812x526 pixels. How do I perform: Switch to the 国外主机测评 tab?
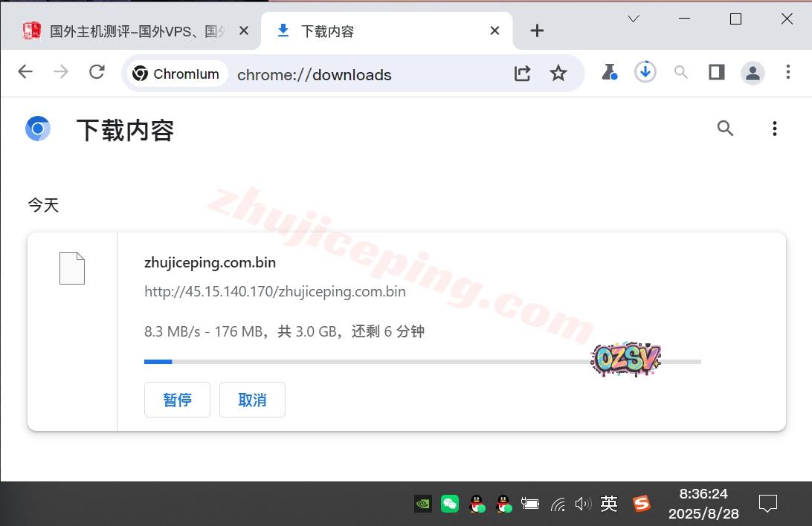click(x=134, y=31)
